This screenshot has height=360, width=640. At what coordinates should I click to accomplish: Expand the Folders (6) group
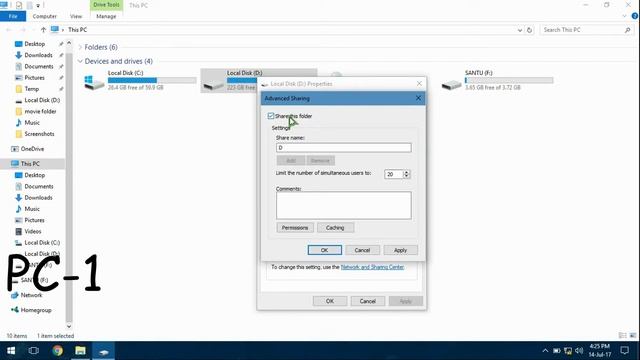click(x=80, y=47)
